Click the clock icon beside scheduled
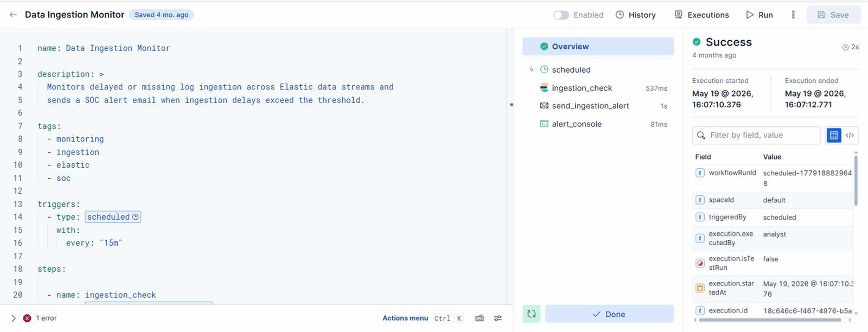The width and height of the screenshot is (868, 332). 544,69
